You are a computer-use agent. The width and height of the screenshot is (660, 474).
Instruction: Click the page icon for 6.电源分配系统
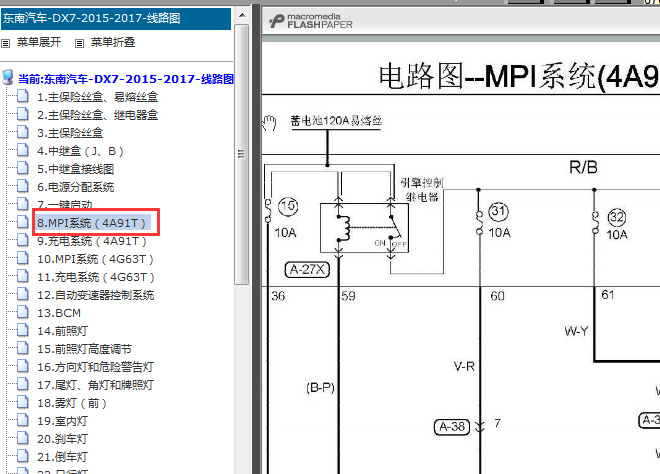point(23,186)
